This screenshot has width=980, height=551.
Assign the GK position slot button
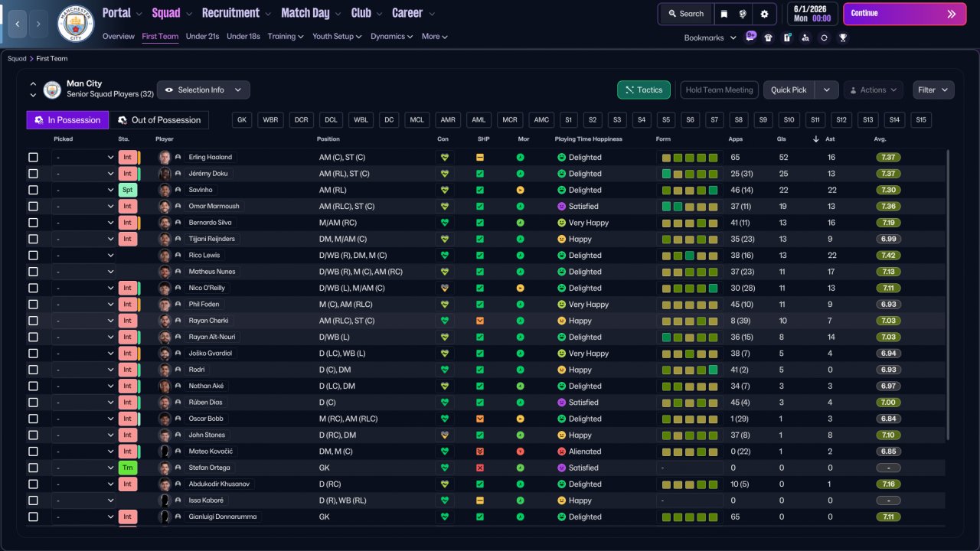tap(242, 120)
